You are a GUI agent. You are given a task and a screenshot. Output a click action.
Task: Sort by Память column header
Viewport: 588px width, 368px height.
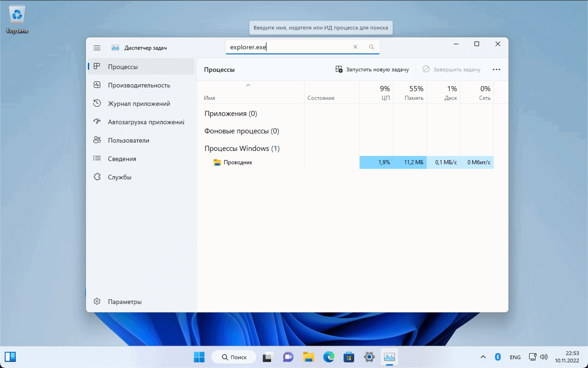point(410,92)
